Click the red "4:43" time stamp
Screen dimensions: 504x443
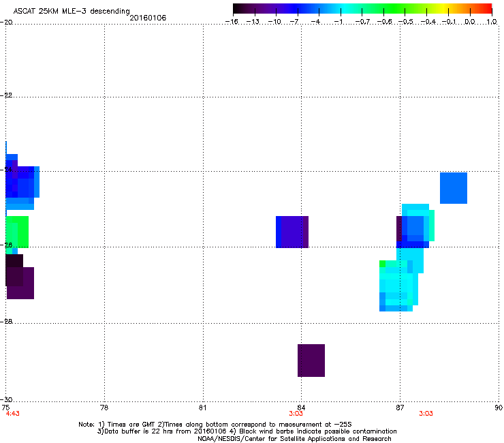[12, 414]
